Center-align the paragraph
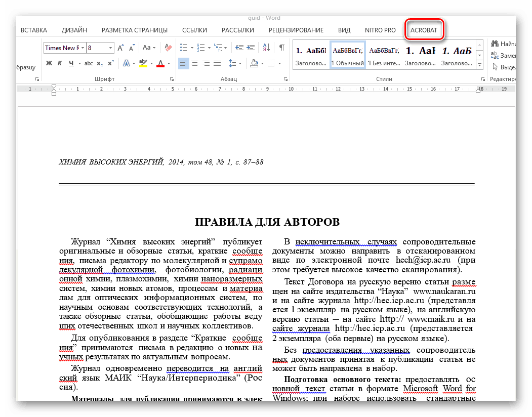The width and height of the screenshot is (532, 417). [195, 63]
